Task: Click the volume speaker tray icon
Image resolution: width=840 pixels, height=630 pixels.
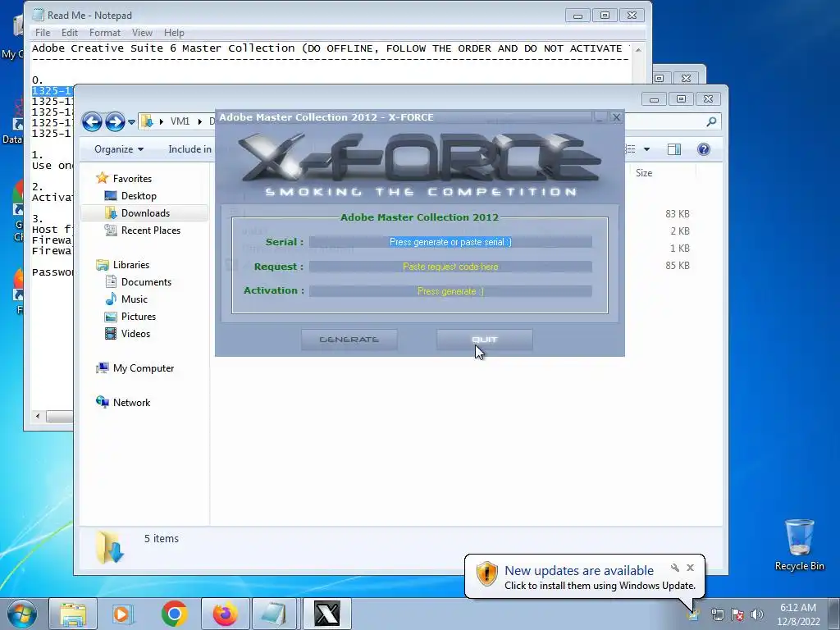Action: click(x=757, y=614)
